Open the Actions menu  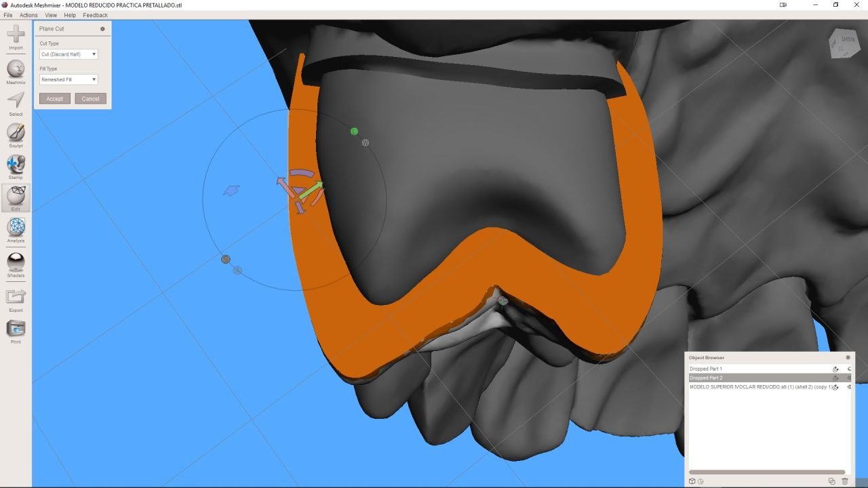pos(28,15)
